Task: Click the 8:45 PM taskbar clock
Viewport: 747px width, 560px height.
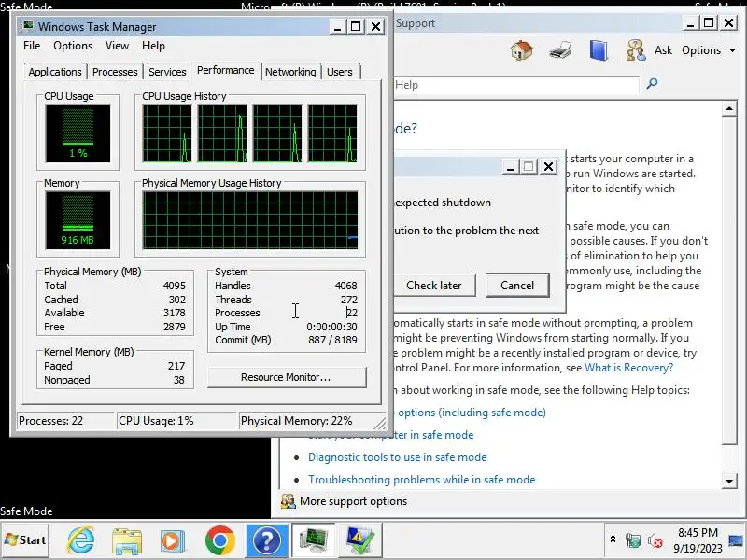Action: (x=698, y=540)
